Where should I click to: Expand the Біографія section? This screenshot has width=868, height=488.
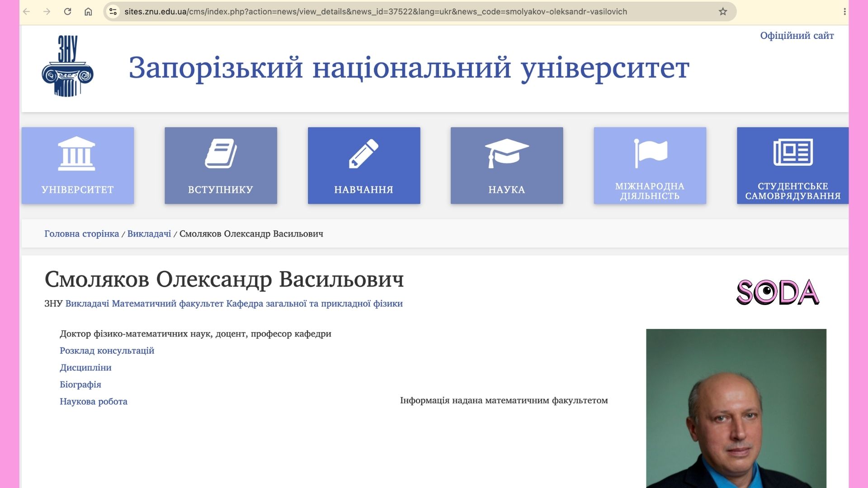(80, 385)
